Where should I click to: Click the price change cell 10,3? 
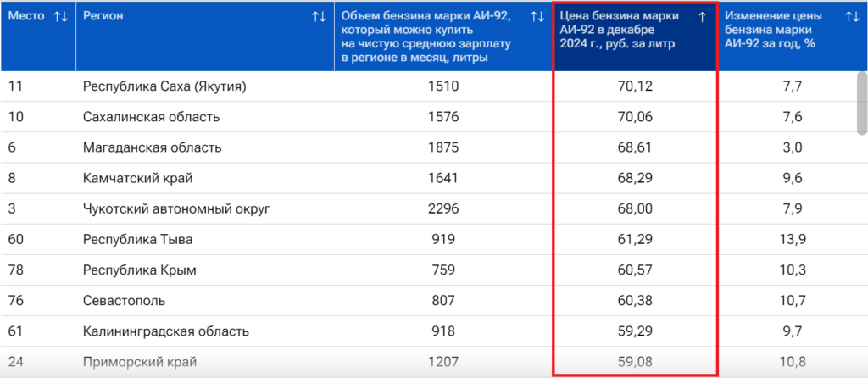click(793, 270)
